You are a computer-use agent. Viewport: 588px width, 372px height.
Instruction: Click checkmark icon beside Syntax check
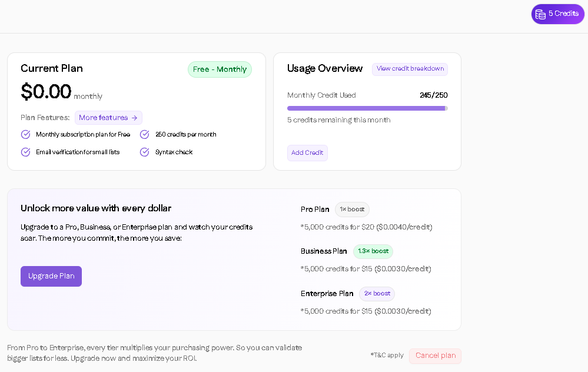tap(145, 152)
